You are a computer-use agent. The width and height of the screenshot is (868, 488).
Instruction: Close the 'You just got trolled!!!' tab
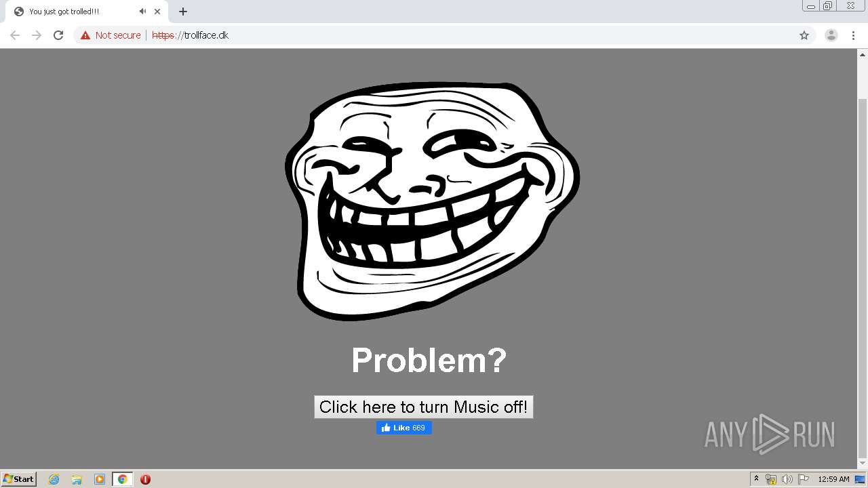pos(157,12)
